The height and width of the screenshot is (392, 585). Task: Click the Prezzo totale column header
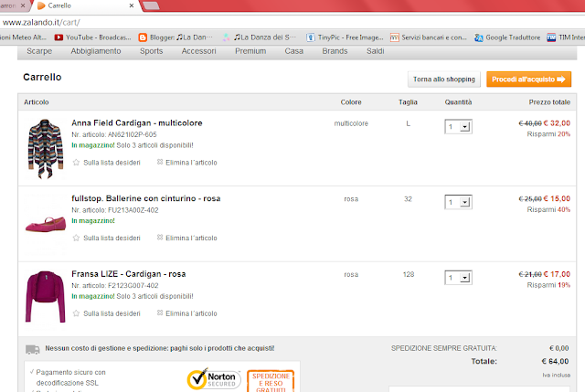pos(549,101)
